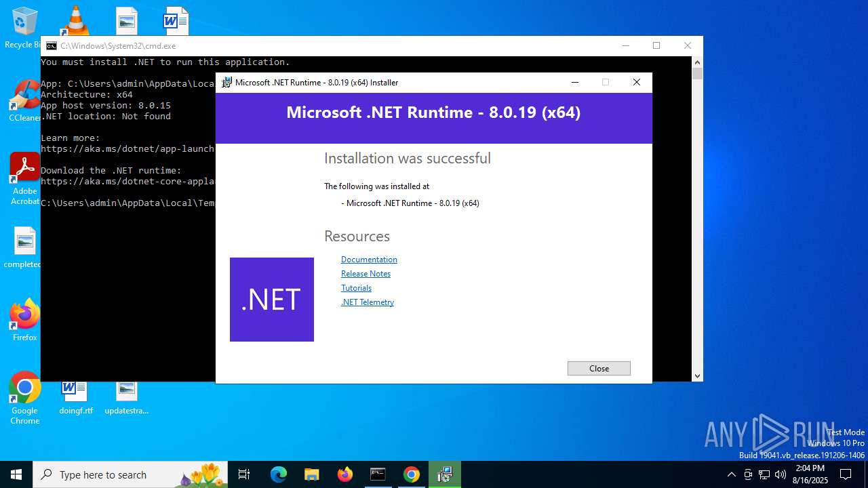The image size is (868, 488).
Task: Click cmd scrollbar up arrow
Action: (x=697, y=62)
